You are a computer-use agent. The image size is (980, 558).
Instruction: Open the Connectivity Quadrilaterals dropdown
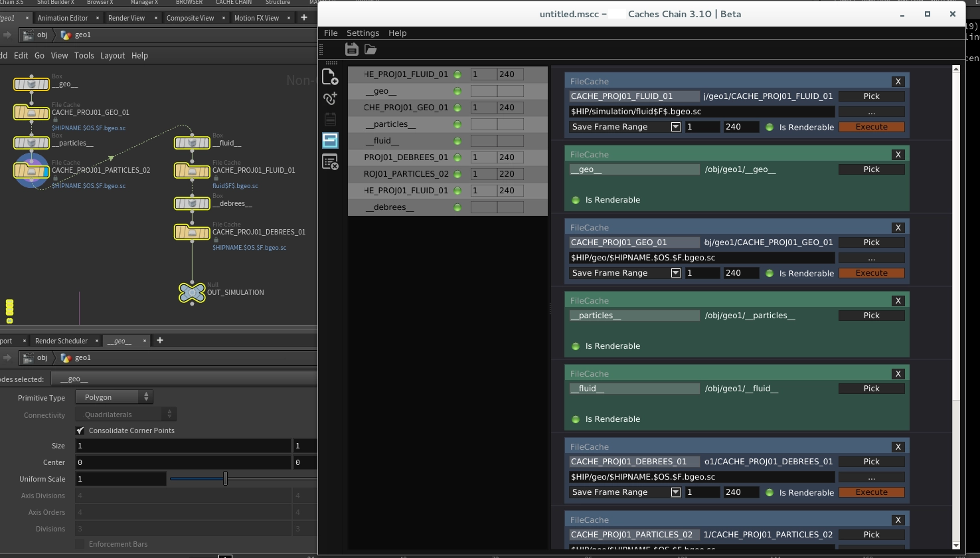point(125,415)
